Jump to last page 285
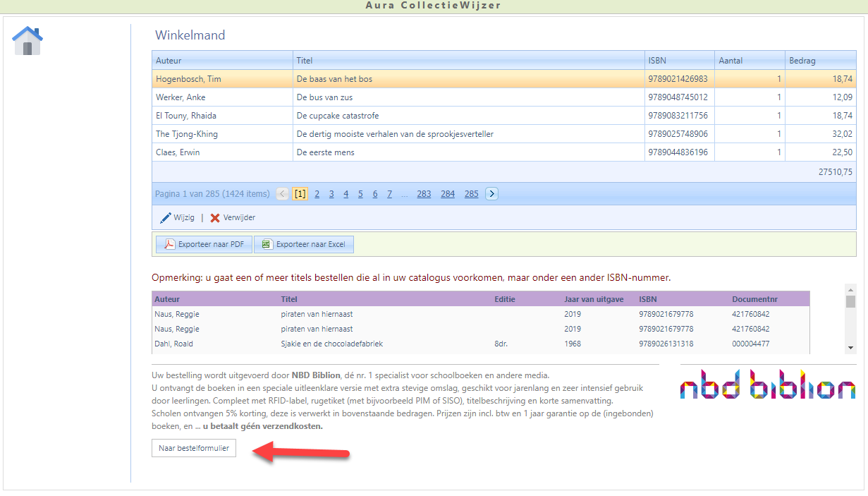The width and height of the screenshot is (868, 496). click(x=471, y=194)
